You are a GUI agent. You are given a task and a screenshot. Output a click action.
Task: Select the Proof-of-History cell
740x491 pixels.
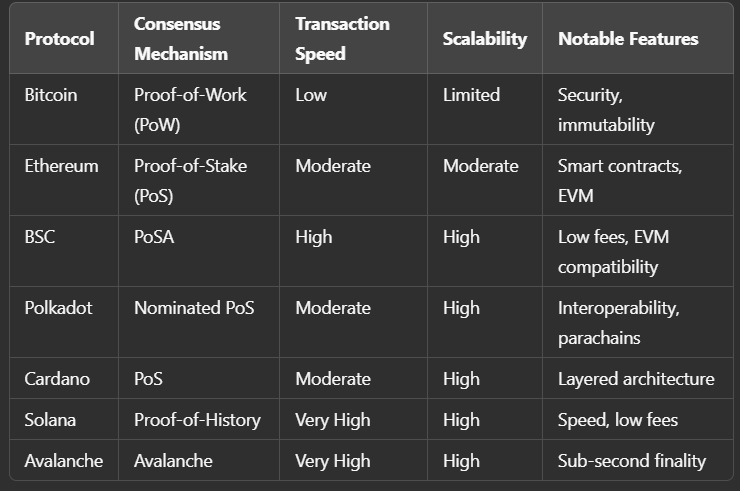(x=197, y=420)
